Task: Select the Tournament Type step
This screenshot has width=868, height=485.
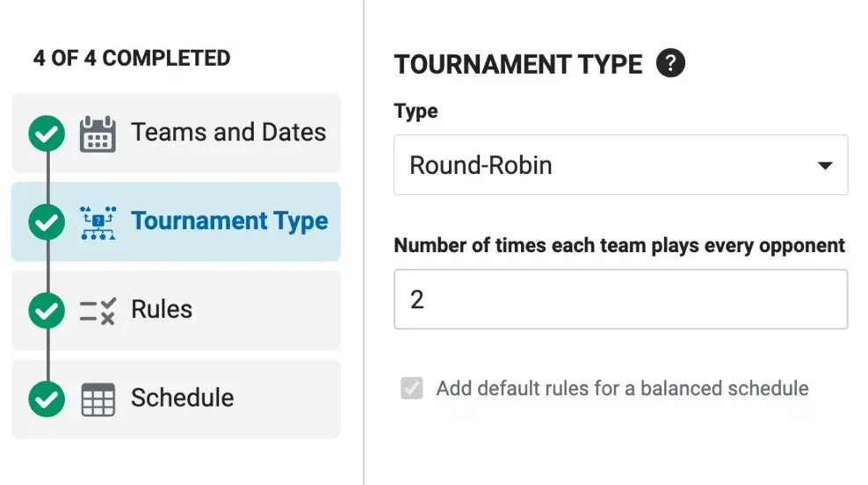Action: pos(176,221)
